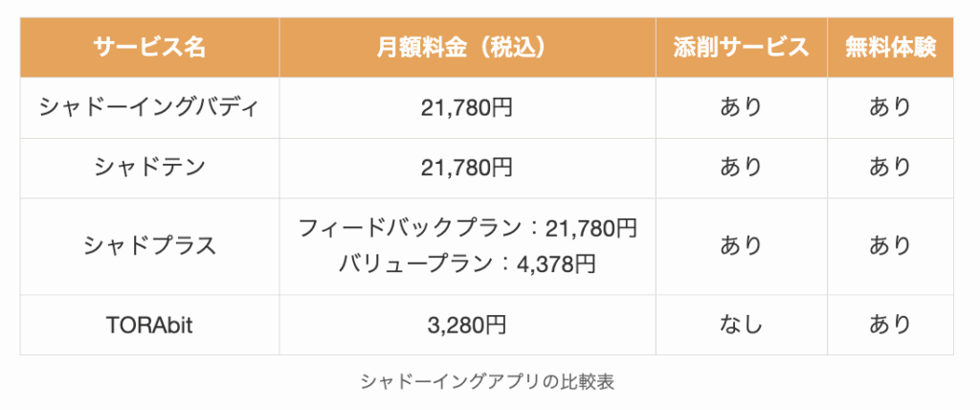The width and height of the screenshot is (980, 410).
Task: Click the サービス名 column header
Action: point(149,47)
